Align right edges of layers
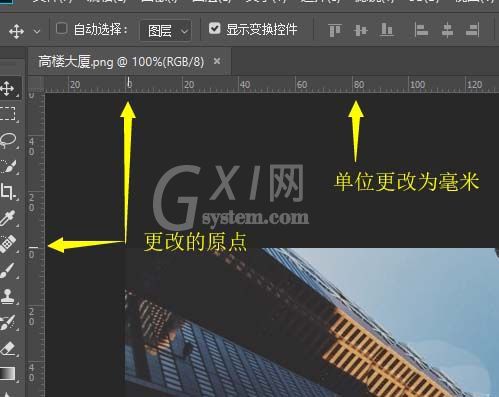Screen dimensions: 499x397 pos(473,30)
